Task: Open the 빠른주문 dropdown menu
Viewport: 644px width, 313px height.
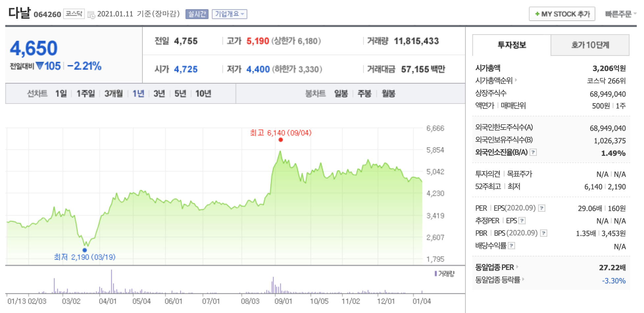Action: click(621, 14)
